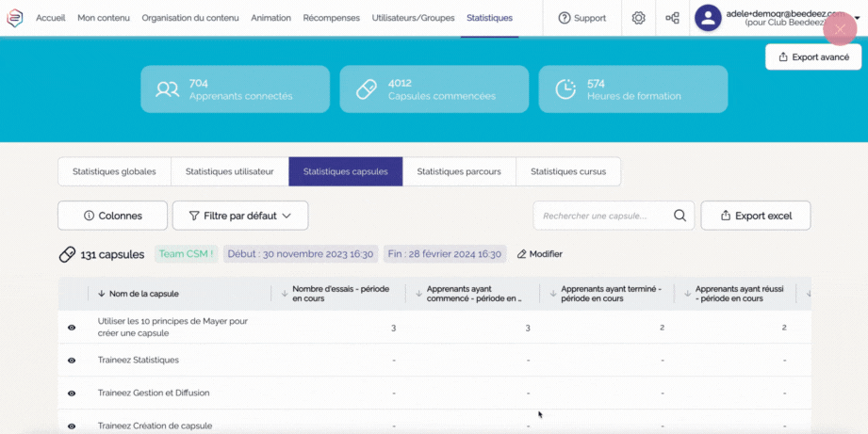Open the settings gear icon

pyautogui.click(x=639, y=18)
